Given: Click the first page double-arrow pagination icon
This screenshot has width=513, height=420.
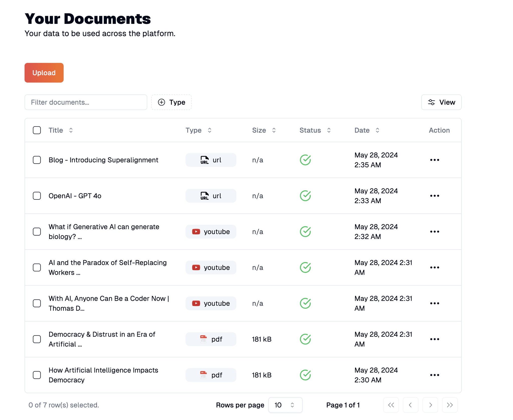Looking at the screenshot, I should (x=391, y=405).
